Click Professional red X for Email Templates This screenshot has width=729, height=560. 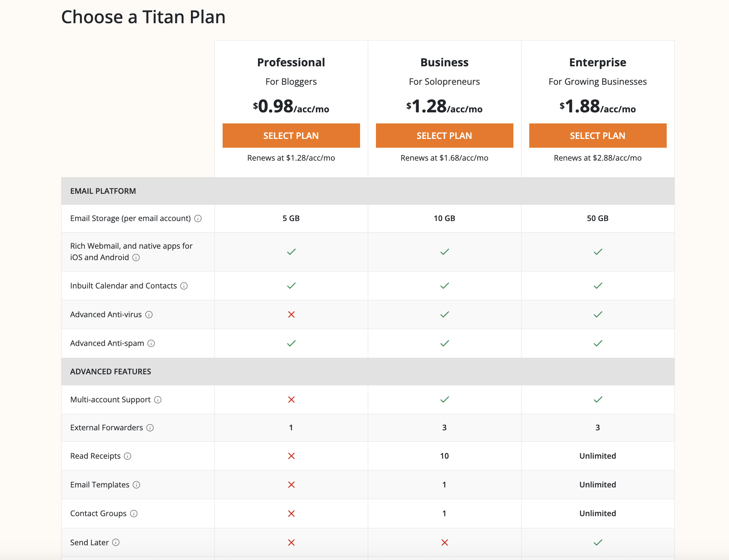pyautogui.click(x=291, y=485)
